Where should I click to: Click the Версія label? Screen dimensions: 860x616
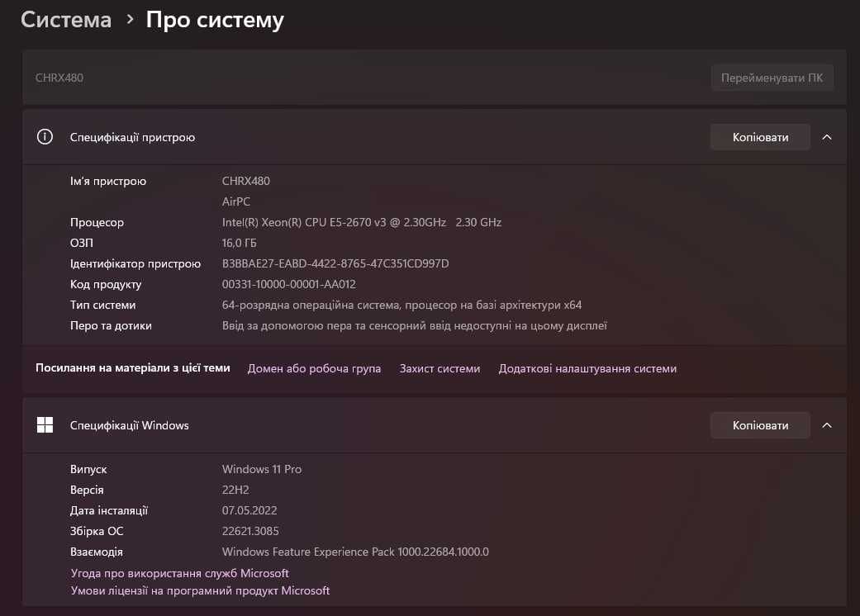click(x=87, y=490)
